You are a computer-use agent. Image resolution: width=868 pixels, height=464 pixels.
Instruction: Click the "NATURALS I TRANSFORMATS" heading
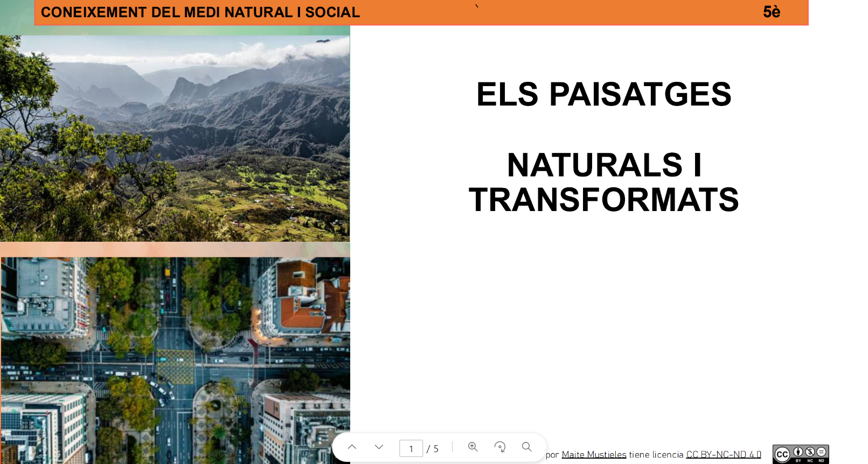tap(603, 182)
